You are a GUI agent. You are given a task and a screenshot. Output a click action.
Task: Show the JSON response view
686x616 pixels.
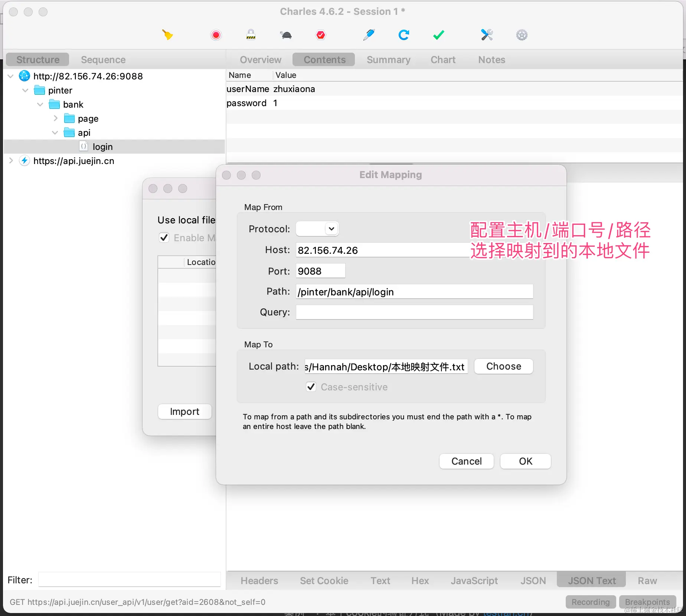pyautogui.click(x=533, y=581)
